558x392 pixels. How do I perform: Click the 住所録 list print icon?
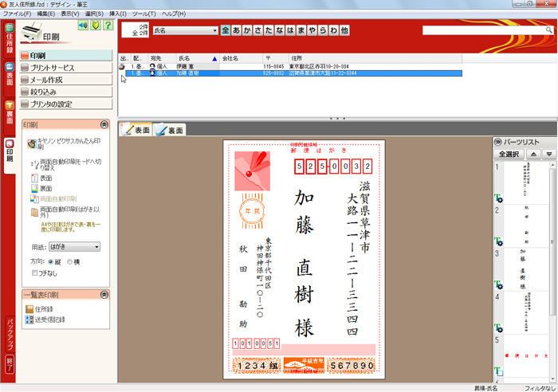(x=29, y=309)
